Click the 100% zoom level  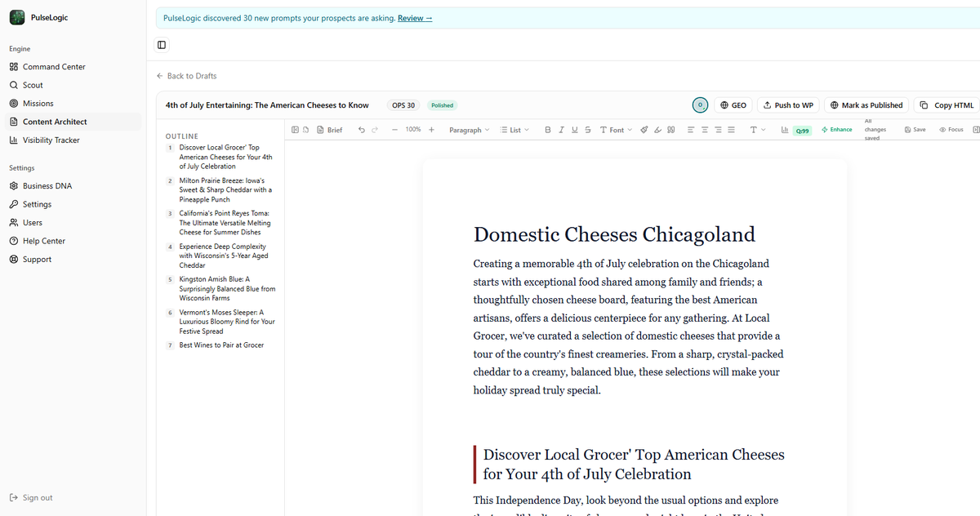point(413,130)
